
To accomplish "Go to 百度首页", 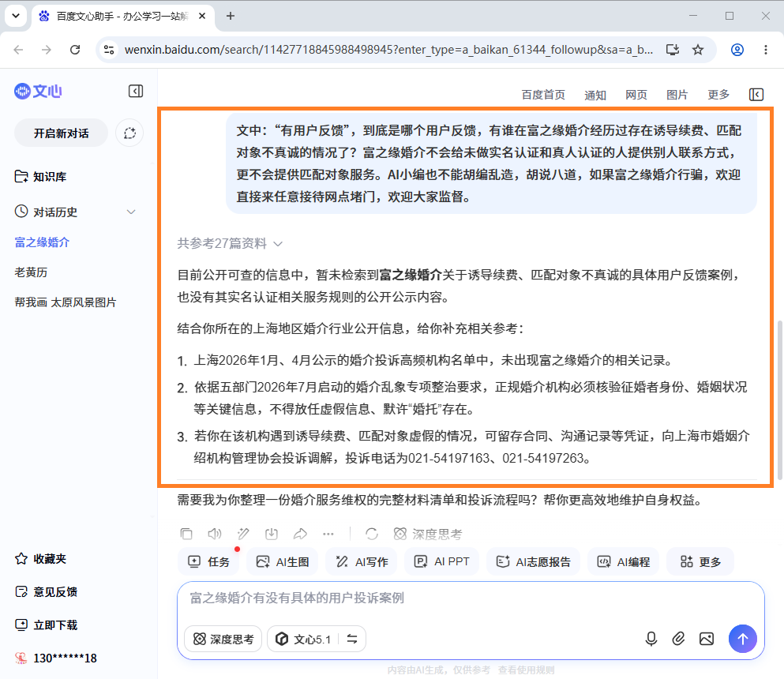I will pyautogui.click(x=543, y=95).
